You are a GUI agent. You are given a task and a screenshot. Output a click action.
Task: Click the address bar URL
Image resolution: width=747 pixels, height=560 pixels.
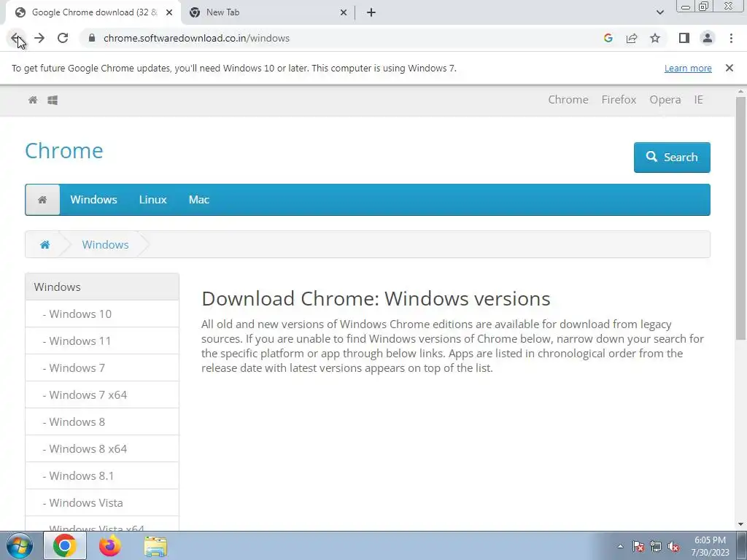pos(196,38)
